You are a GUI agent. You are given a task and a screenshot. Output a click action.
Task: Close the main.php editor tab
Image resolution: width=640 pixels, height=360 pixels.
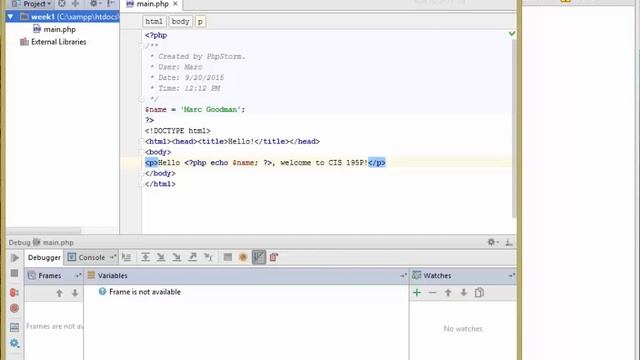tap(175, 4)
